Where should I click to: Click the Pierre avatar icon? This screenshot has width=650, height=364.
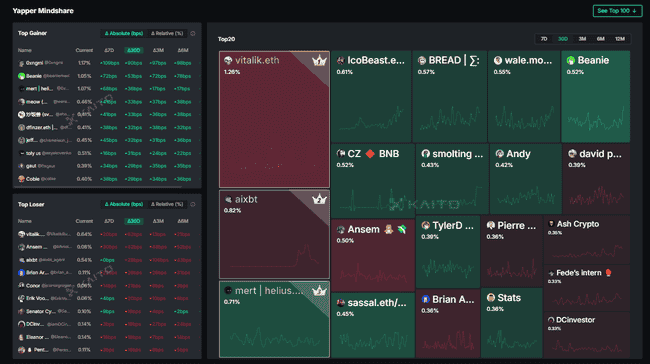point(491,226)
